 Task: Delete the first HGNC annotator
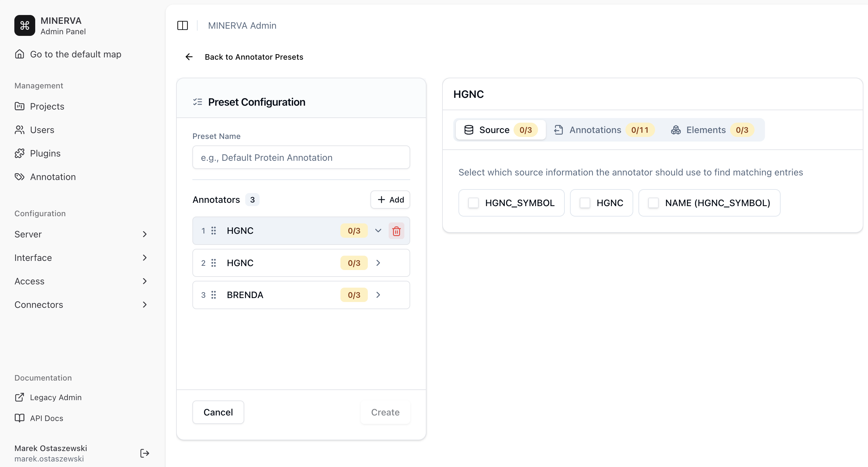(396, 231)
